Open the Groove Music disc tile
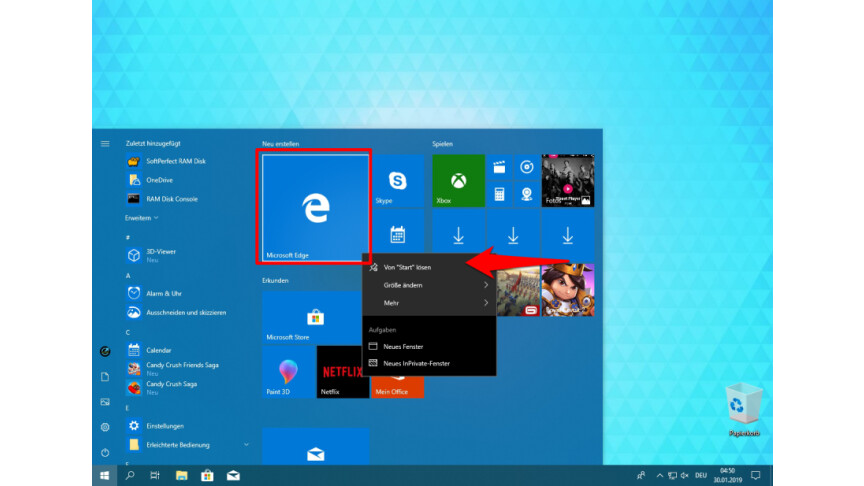This screenshot has width=864, height=486. point(526,167)
